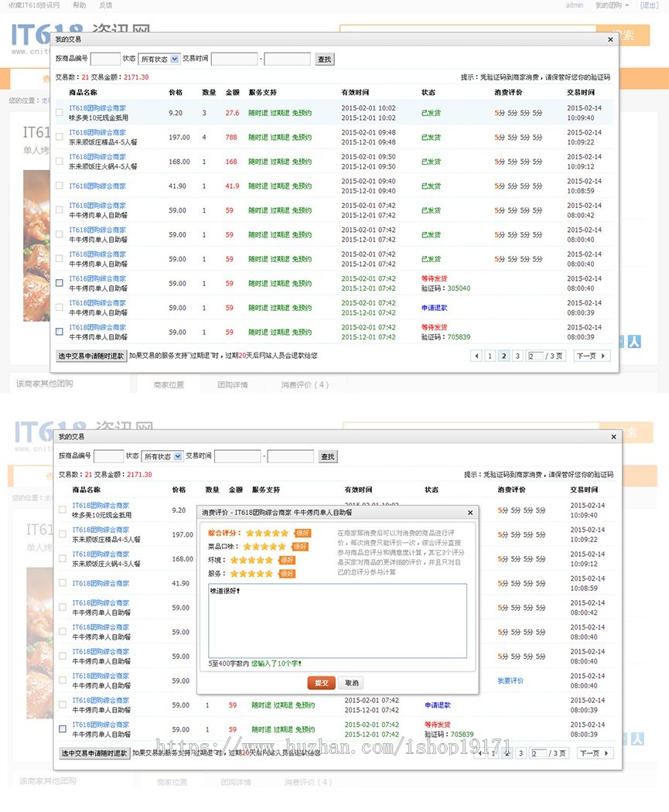The image size is (669, 812).
Task: Focus the 按商品编号 input in lower window
Action: (x=108, y=456)
